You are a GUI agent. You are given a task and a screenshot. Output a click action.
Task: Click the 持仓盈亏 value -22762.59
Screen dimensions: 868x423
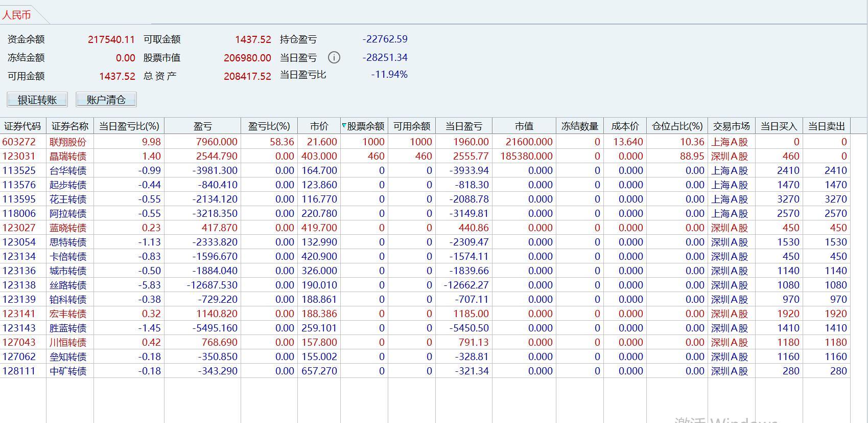coord(385,39)
